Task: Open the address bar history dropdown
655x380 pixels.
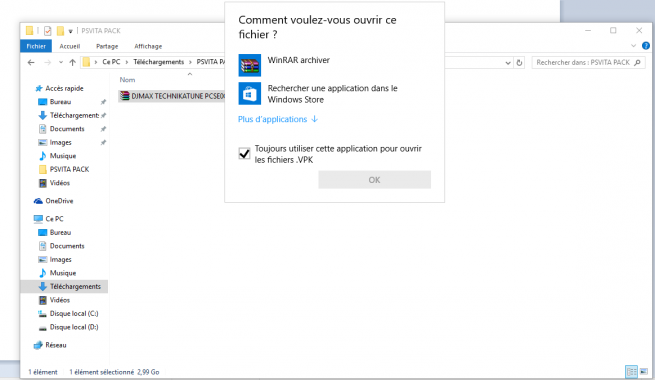Action: tap(508, 63)
